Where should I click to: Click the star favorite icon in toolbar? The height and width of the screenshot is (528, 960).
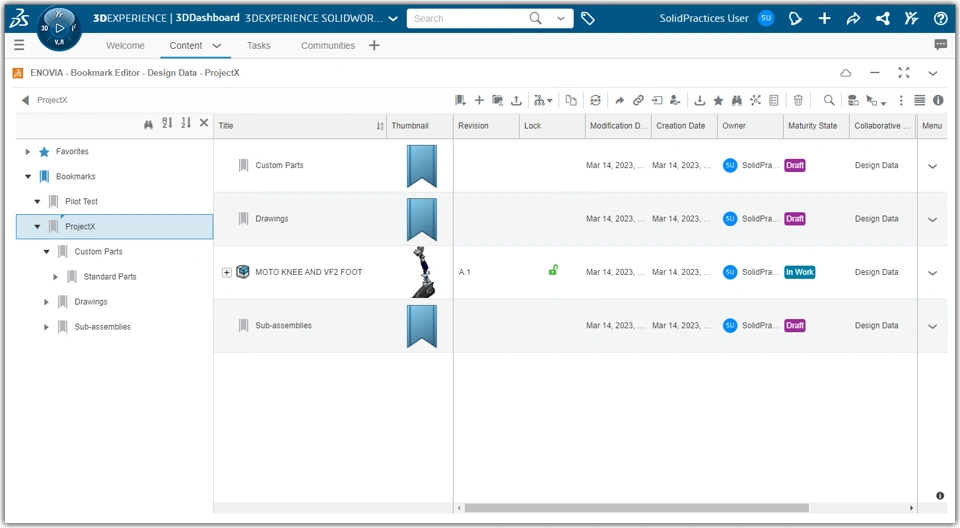point(718,100)
